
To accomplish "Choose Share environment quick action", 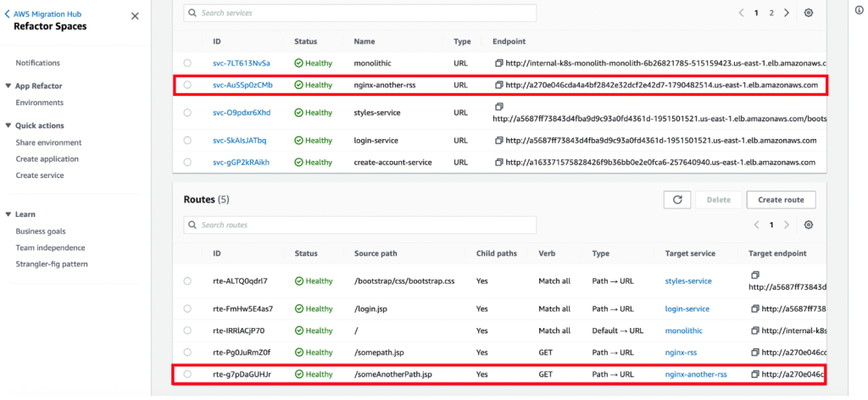I will 48,142.
